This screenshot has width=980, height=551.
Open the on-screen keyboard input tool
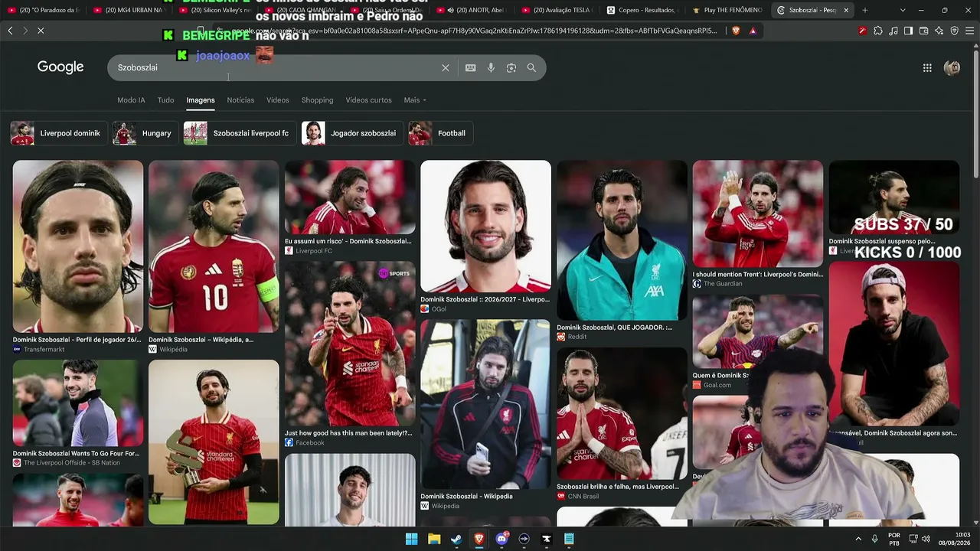pyautogui.click(x=471, y=68)
